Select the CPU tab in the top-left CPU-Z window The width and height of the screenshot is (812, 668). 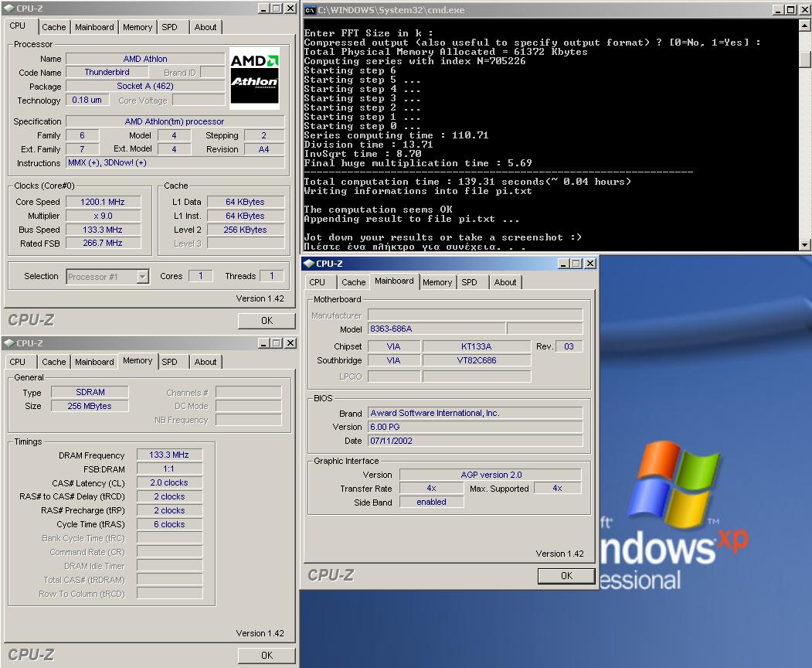coord(18,26)
